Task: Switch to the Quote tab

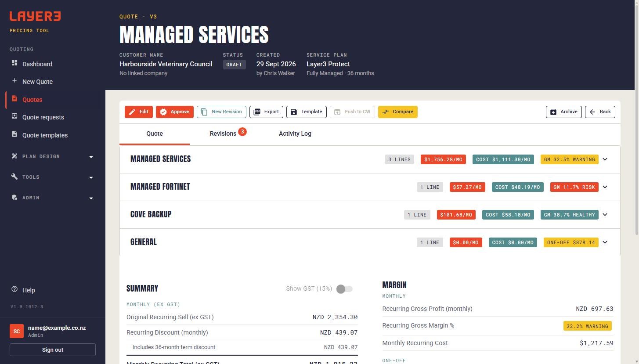Action: click(155, 133)
